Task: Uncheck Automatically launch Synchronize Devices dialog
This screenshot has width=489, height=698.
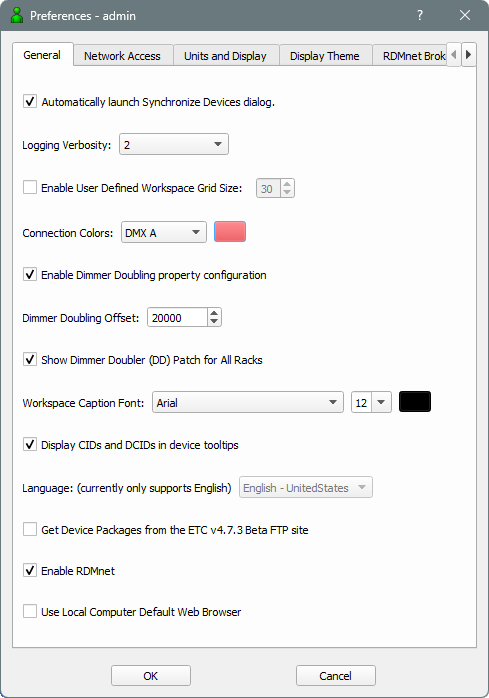Action: point(30,101)
